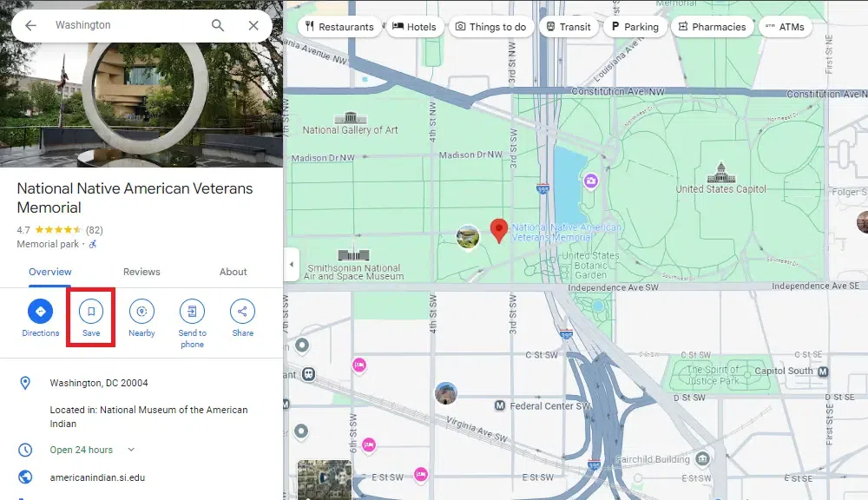The image size is (868, 500).
Task: Share the memorial location
Action: point(242,318)
